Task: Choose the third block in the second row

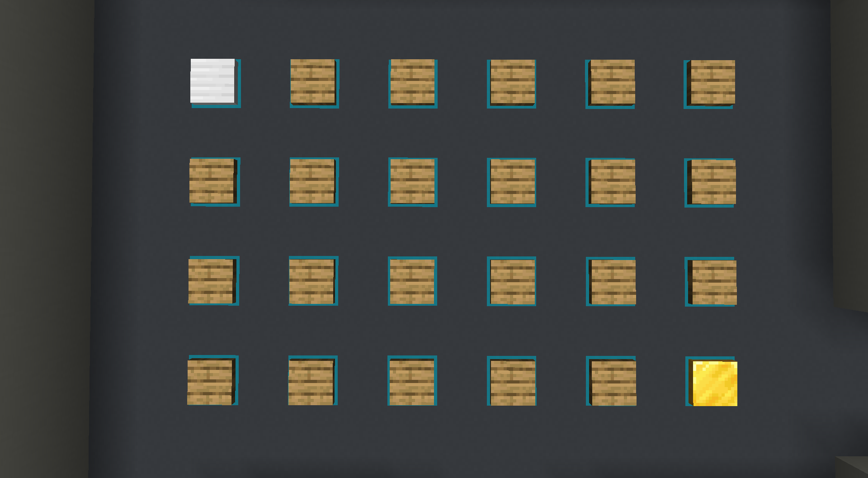Action: click(413, 182)
